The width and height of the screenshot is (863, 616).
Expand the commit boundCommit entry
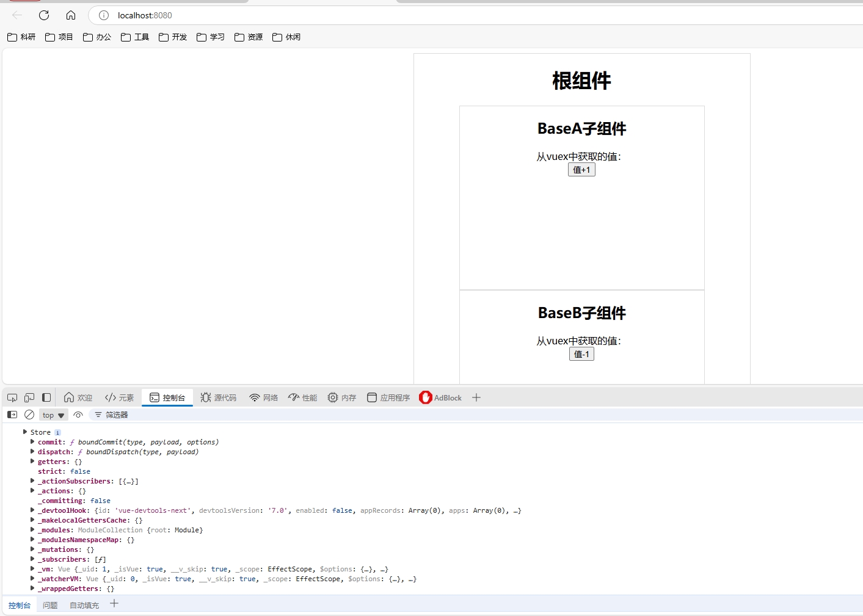[x=32, y=441]
